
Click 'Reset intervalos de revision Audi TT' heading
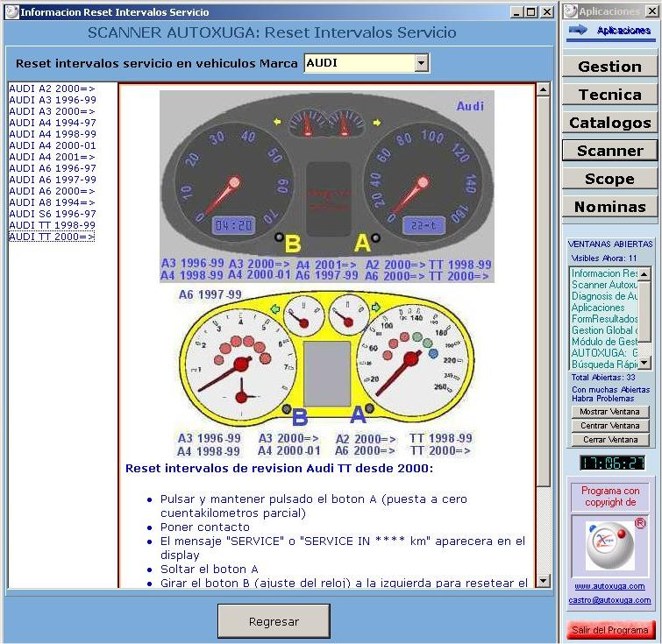click(279, 469)
